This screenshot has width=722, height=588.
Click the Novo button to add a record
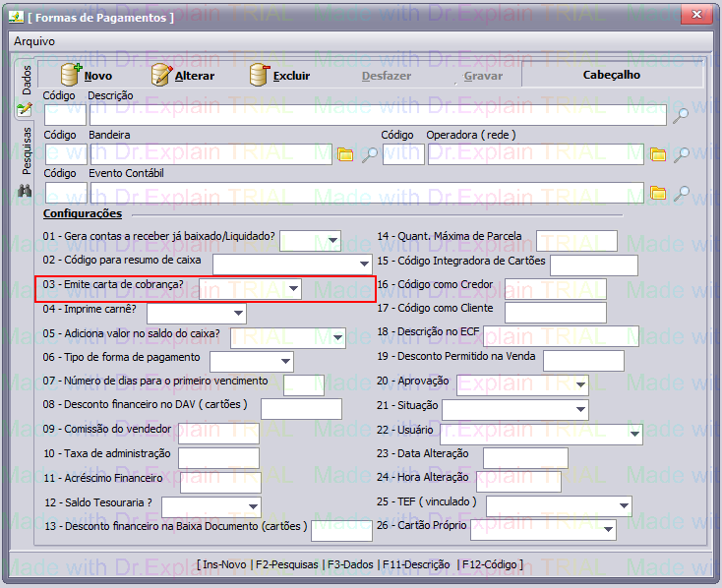[x=86, y=75]
